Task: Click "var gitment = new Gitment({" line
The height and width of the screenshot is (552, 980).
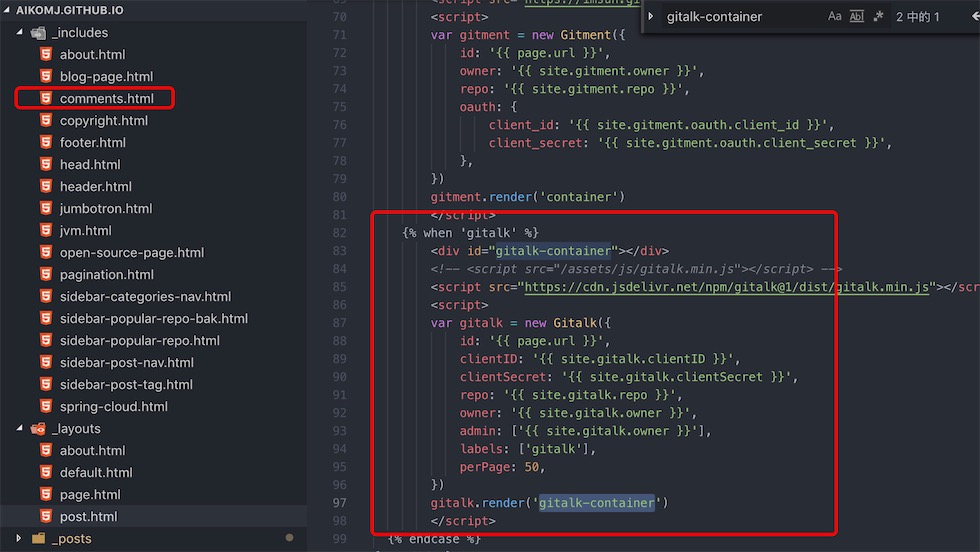Action: coord(528,35)
